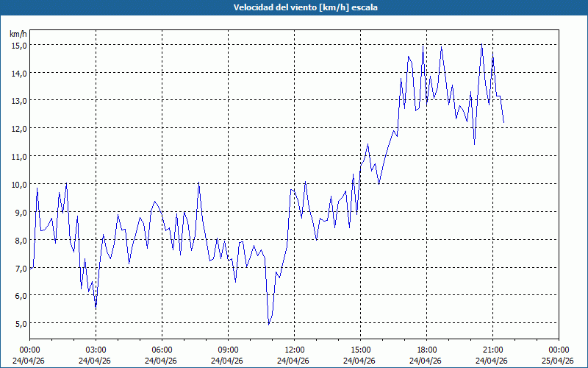
Task: Select the 18:00 time axis label
Action: click(426, 350)
